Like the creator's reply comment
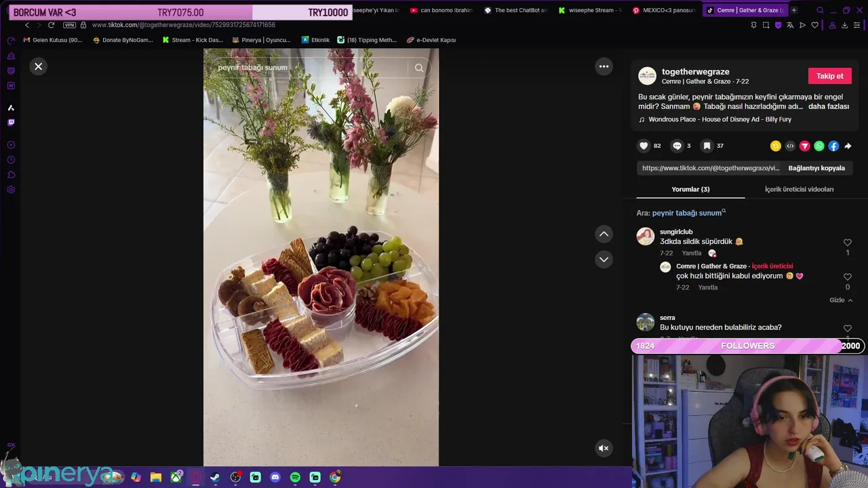 [x=847, y=277]
